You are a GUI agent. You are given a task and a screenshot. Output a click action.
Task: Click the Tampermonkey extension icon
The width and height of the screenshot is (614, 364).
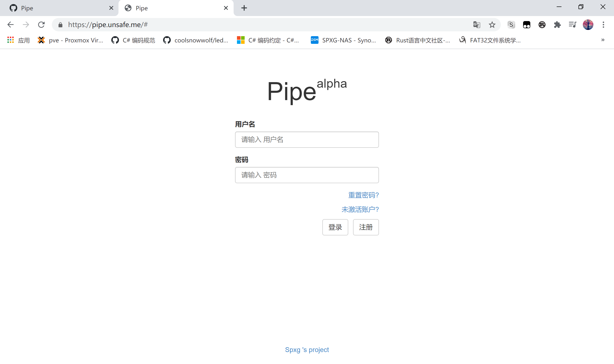pos(526,25)
